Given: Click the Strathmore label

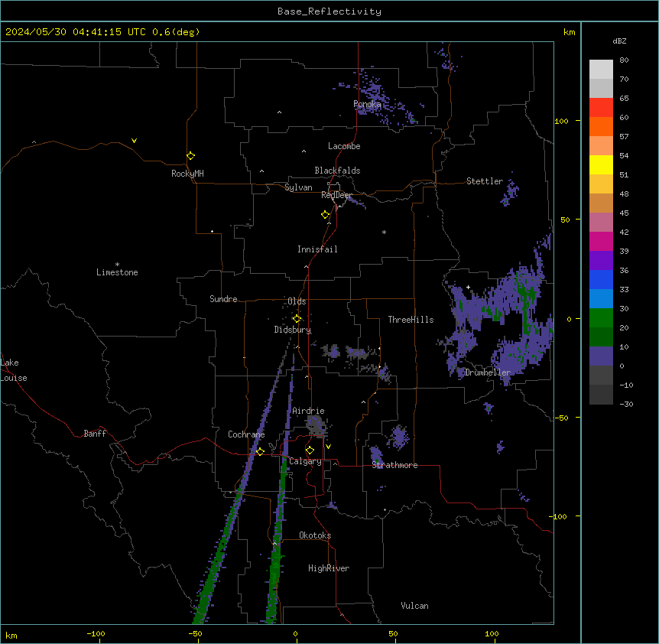Looking at the screenshot, I should pos(394,465).
